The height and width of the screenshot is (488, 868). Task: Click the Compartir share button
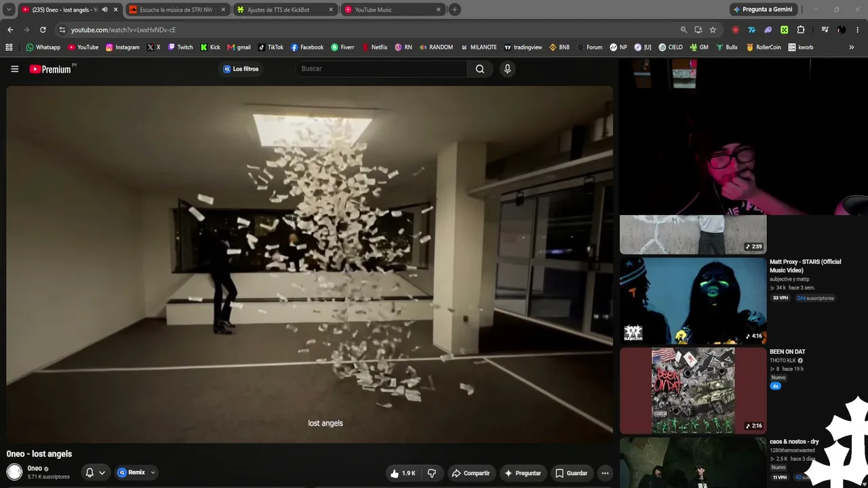tap(471, 473)
